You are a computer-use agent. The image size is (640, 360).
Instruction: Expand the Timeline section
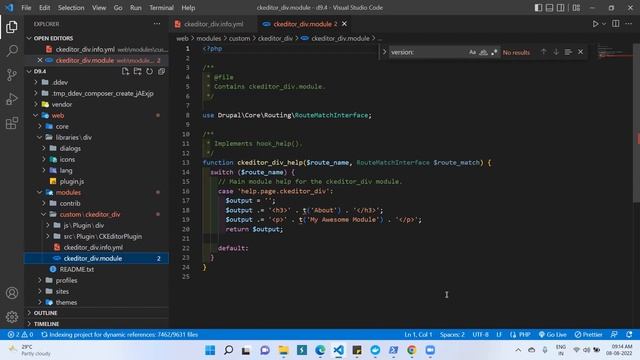[x=97, y=324]
